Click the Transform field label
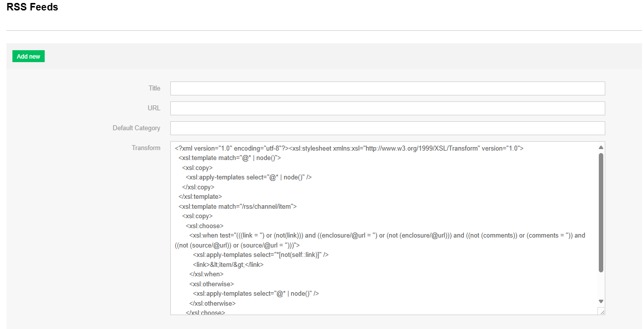Screen dimensions: 644x329 (x=146, y=148)
